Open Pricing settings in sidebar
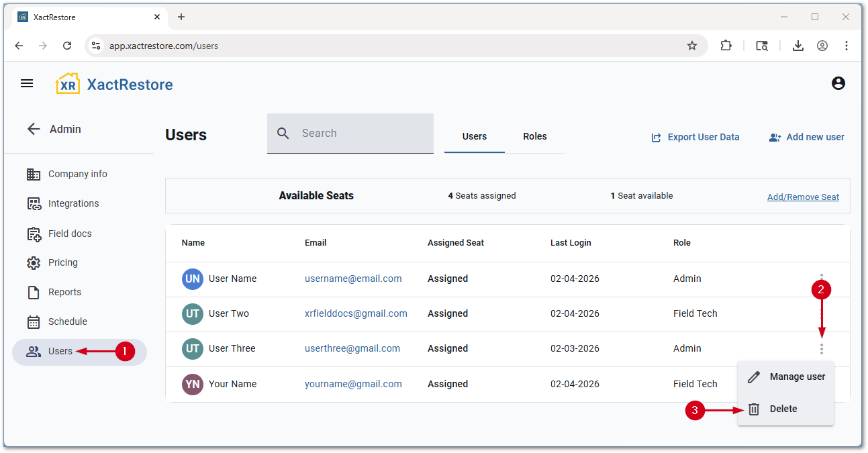 (62, 262)
